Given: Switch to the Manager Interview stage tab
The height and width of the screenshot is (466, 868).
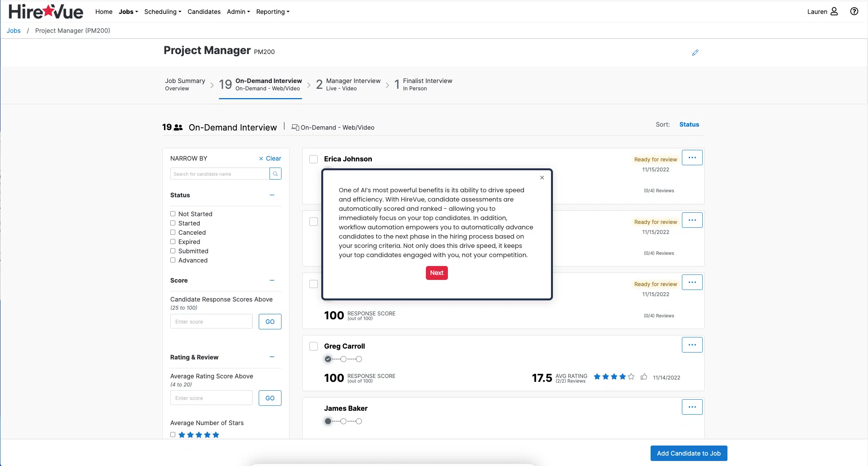Looking at the screenshot, I should coord(348,84).
